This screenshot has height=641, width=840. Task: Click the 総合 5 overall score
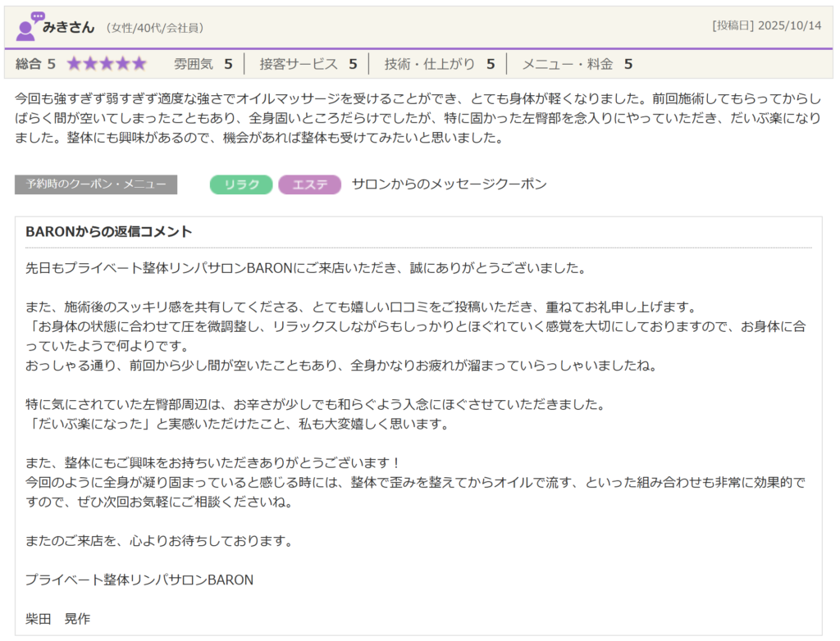36,64
